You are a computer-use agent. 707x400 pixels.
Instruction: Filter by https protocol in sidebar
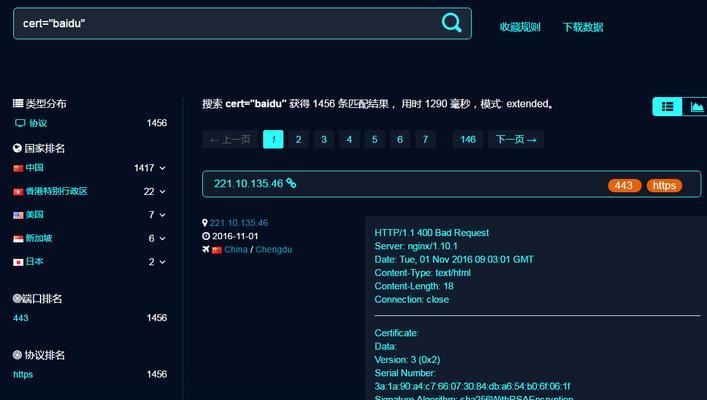23,374
